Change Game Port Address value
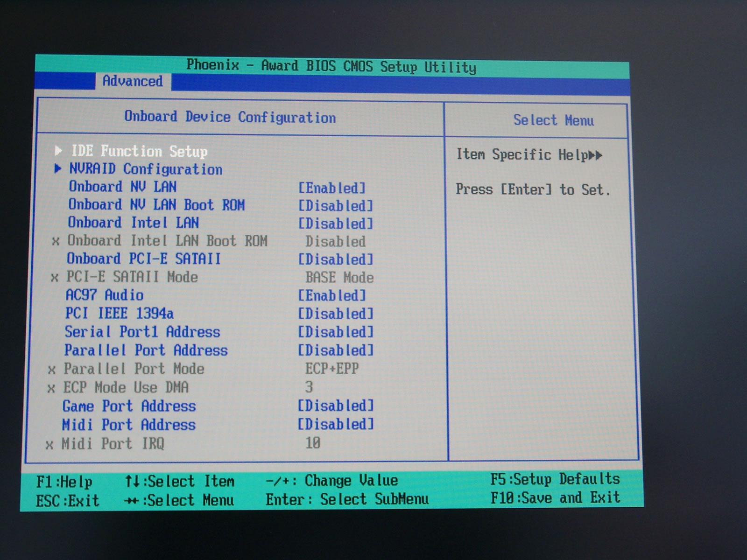The height and width of the screenshot is (560, 747). [x=336, y=406]
